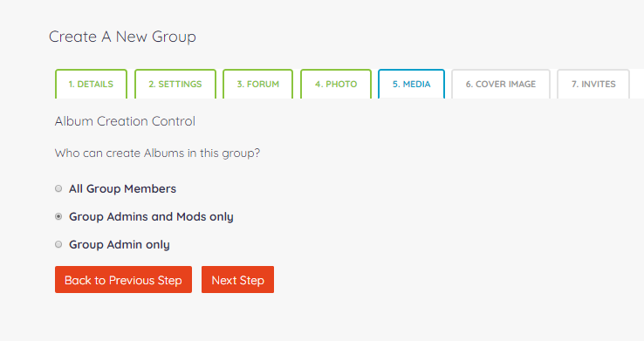Open the 1. Details step tab
Screen dimensions: 644x341
click(x=91, y=84)
